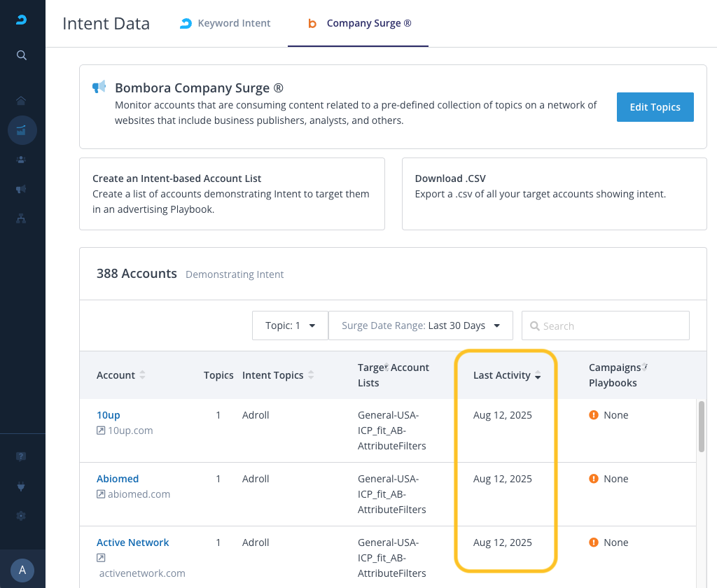Open the settings gear in the sidebar
This screenshot has width=717, height=588.
point(22,516)
